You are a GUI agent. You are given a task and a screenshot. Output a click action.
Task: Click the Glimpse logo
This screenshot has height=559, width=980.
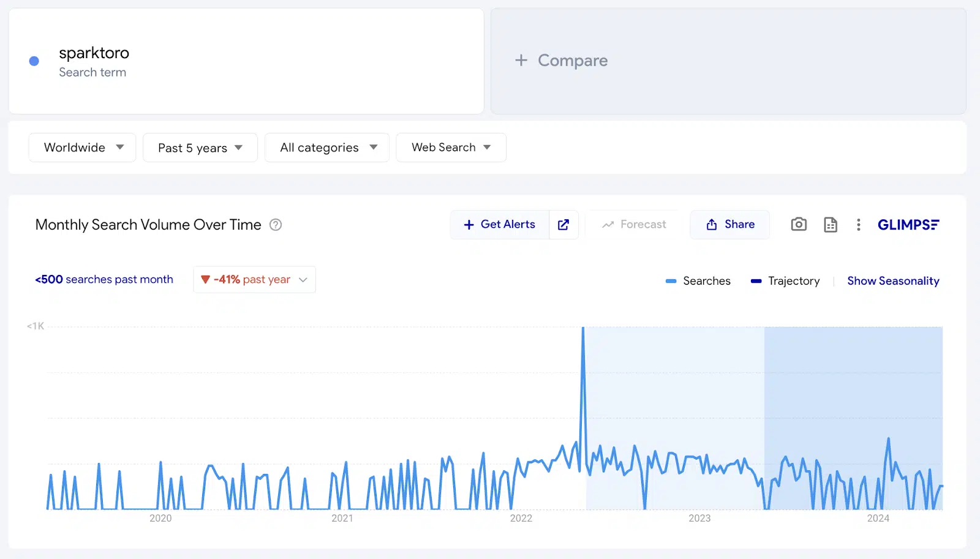tap(908, 225)
